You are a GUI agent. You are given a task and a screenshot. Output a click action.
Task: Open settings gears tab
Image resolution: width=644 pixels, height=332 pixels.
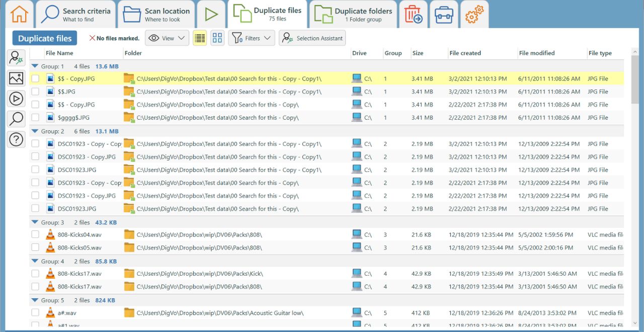474,14
